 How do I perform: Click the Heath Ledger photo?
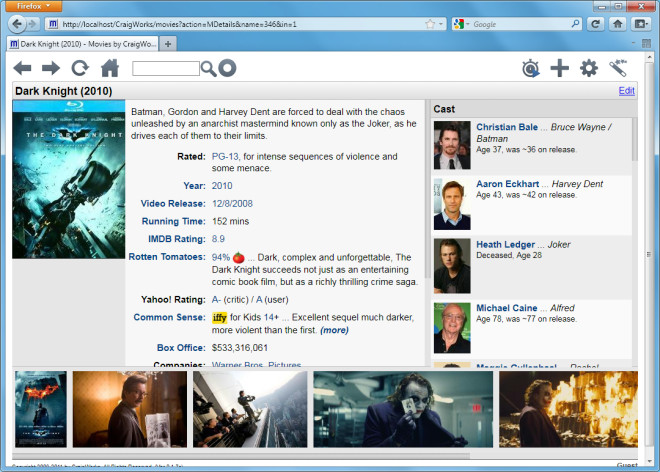[452, 266]
